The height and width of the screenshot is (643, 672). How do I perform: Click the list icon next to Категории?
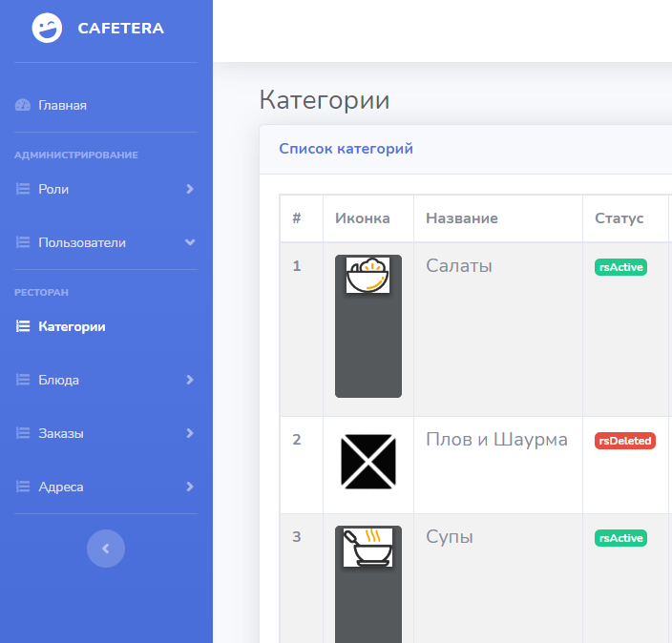(23, 326)
